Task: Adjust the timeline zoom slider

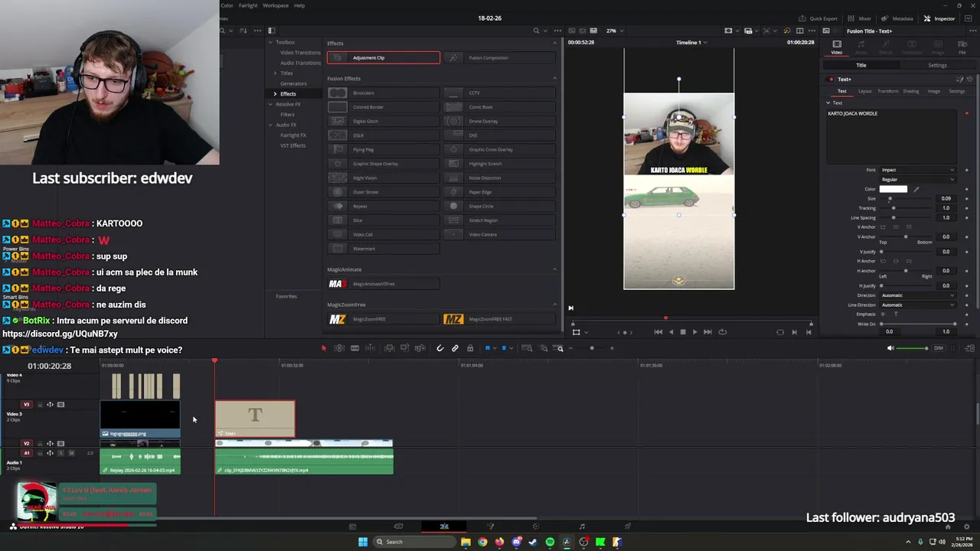Action: 591,348
